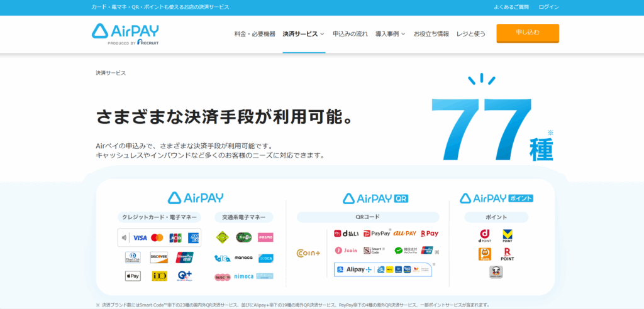Go to 申込みの流れ page
Screen dimensions: 644x309
(x=350, y=34)
